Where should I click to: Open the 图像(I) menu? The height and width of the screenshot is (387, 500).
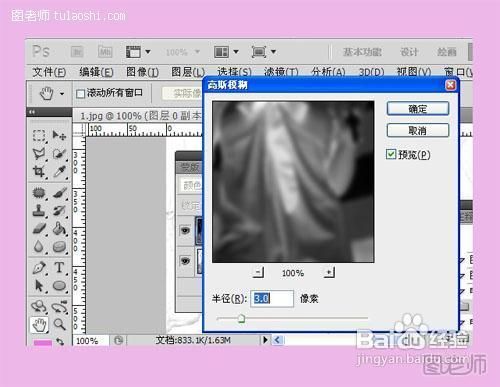142,72
